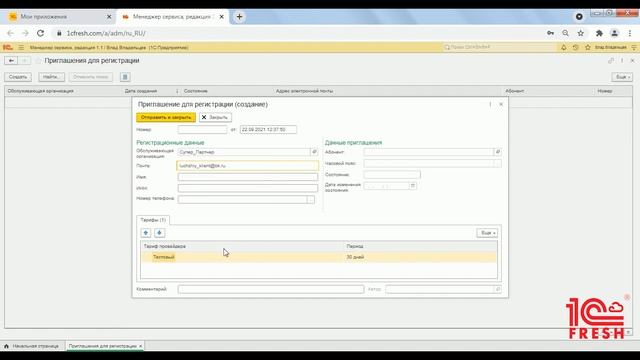
Task: Click the Имя input field
Action: pos(247,177)
